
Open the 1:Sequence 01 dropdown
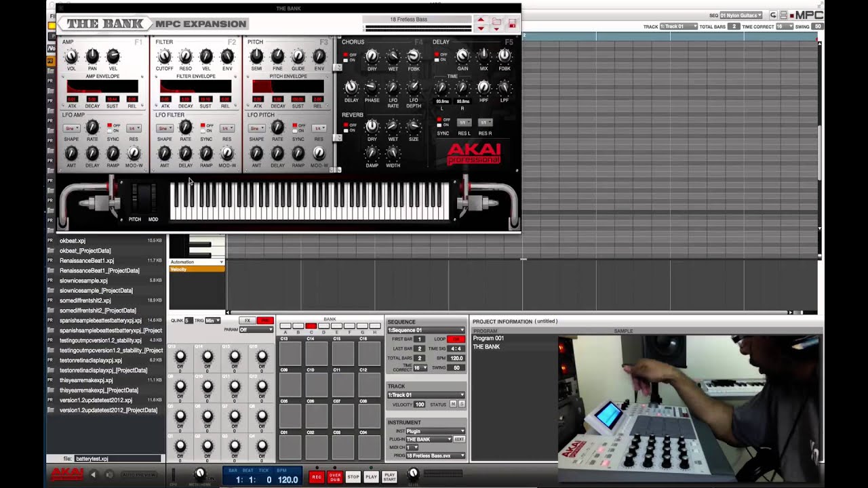426,330
